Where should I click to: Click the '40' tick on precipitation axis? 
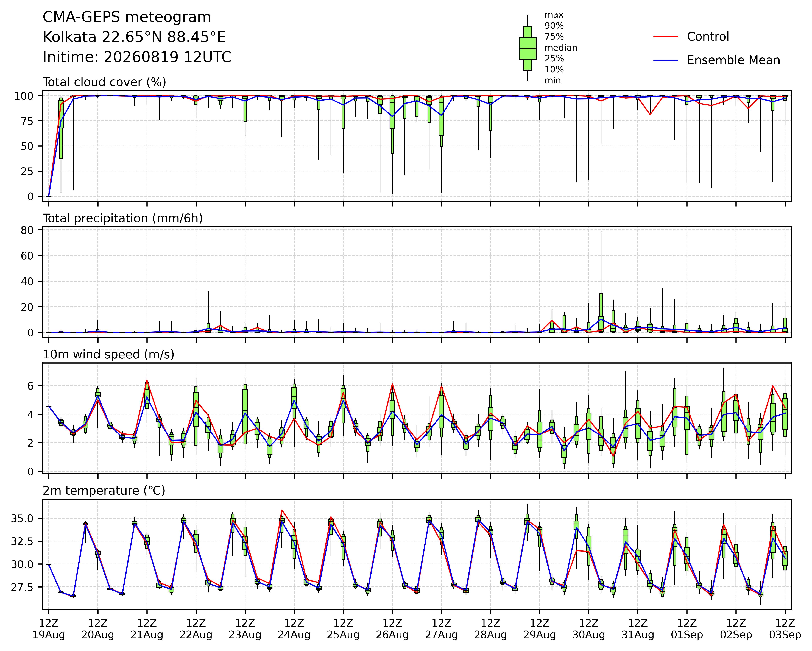(x=27, y=281)
